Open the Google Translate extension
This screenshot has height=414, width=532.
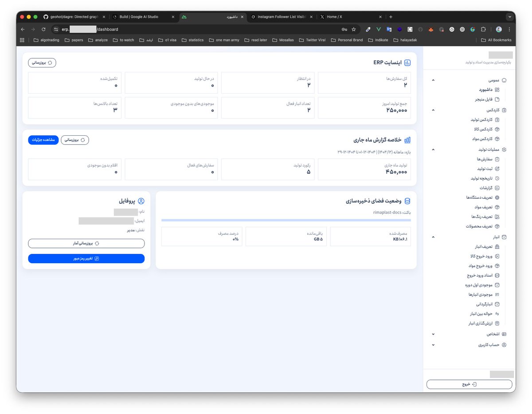click(389, 29)
